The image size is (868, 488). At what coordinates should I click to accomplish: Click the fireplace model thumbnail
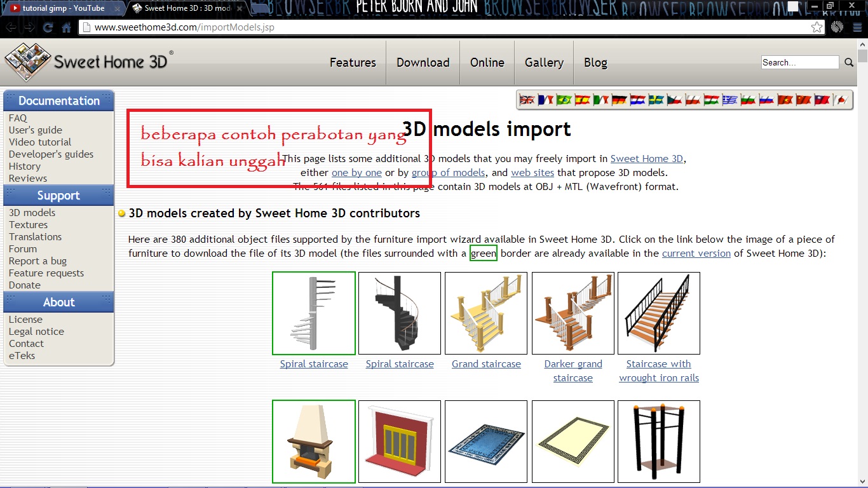coord(314,442)
